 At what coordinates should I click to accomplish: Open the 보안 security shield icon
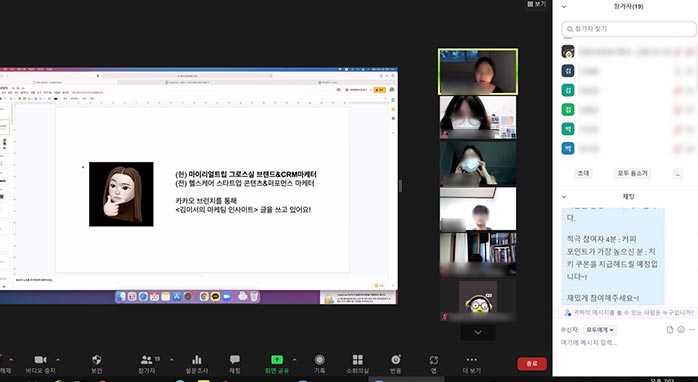click(x=96, y=359)
